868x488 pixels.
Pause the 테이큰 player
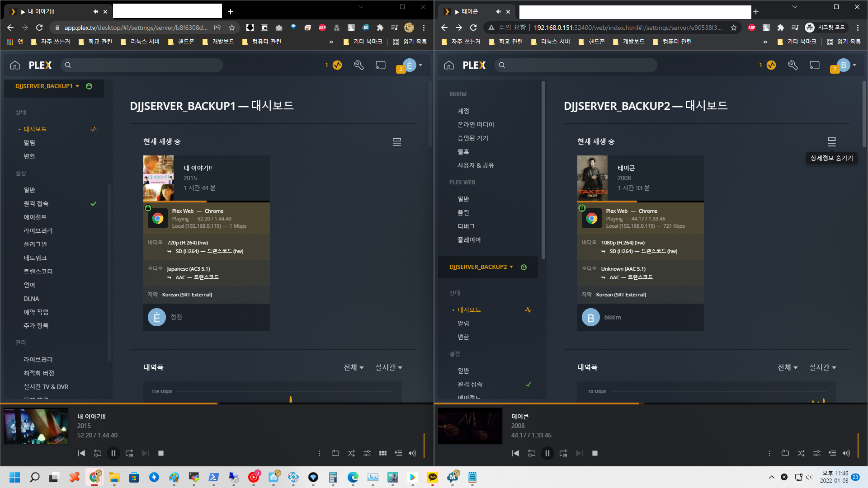tap(547, 453)
